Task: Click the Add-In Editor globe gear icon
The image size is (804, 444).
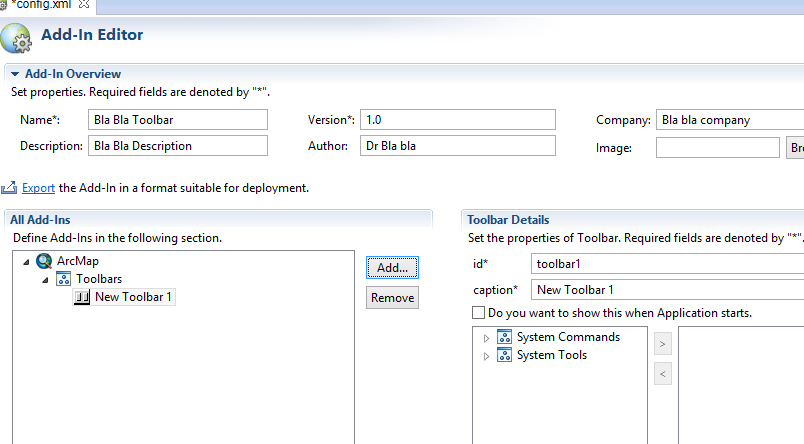Action: [x=16, y=38]
